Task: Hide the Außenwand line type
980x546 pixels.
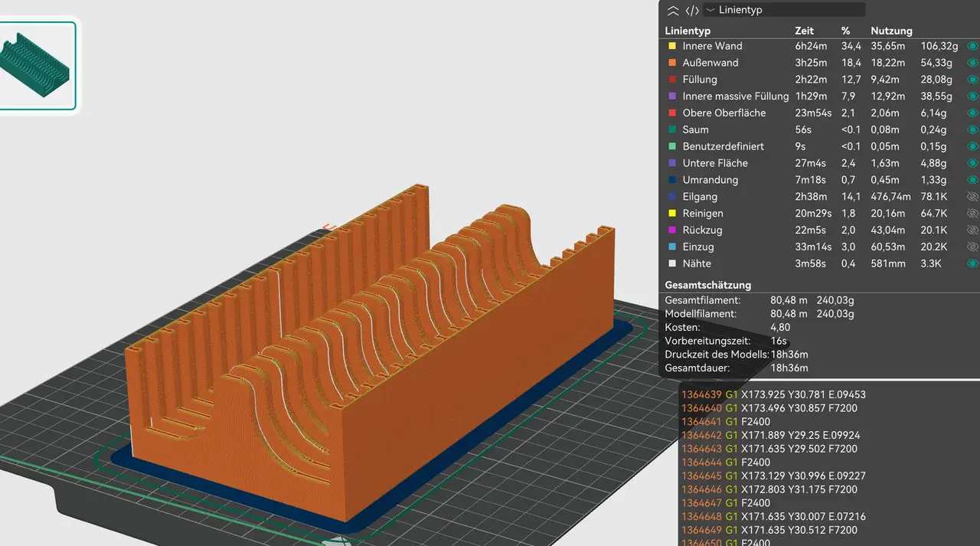Action: 972,63
